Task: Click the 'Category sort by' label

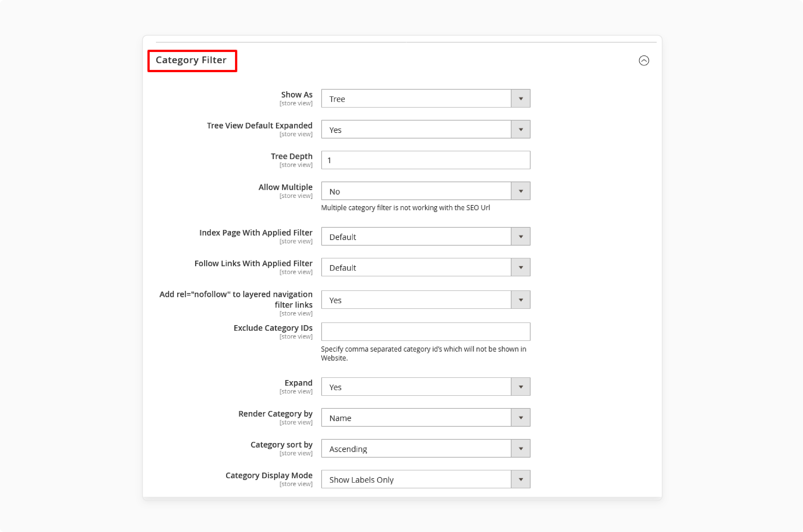Action: [x=281, y=445]
